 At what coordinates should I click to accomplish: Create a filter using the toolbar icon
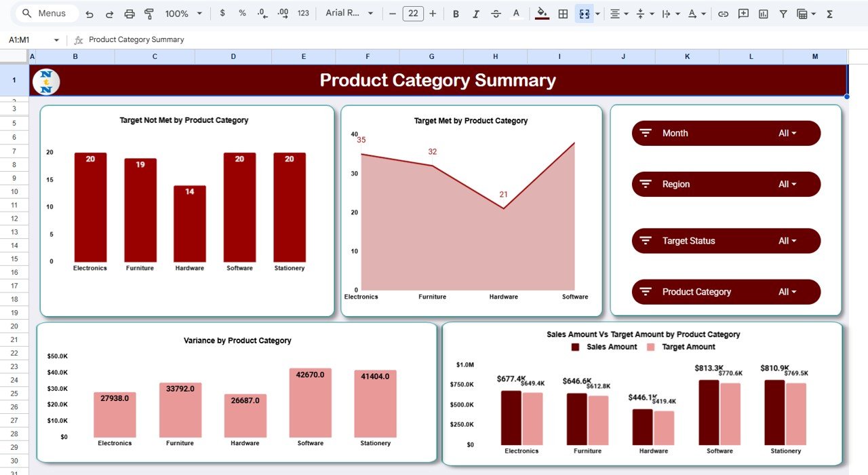pyautogui.click(x=783, y=13)
